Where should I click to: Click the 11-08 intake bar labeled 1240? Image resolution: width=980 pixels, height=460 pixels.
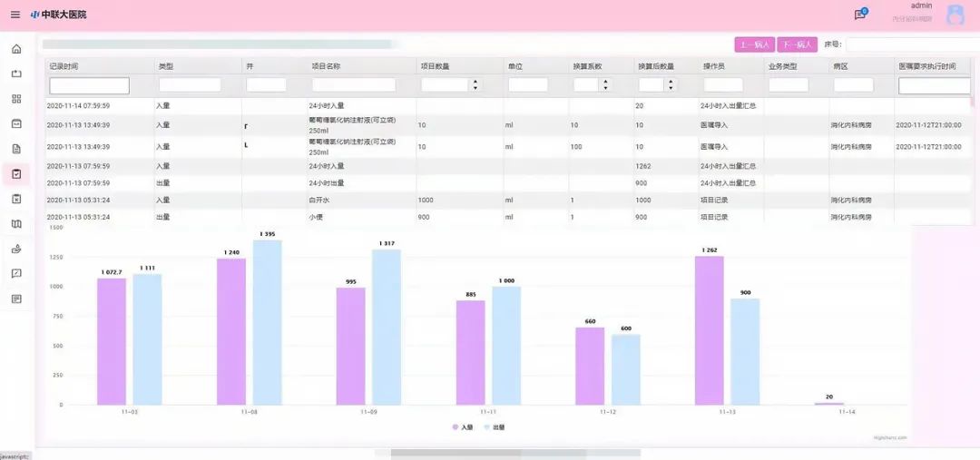tap(231, 331)
